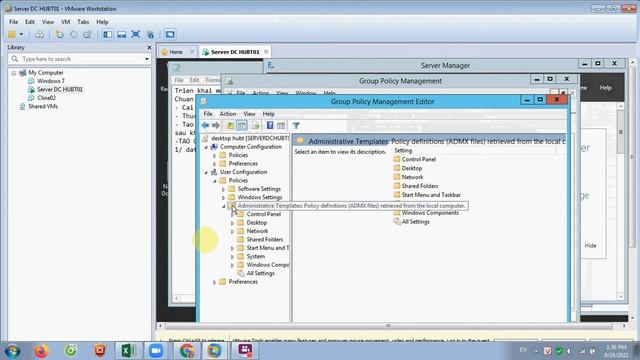Open the Help menu in Group Policy Management Editor
Image resolution: width=640 pixels, height=360 pixels.
coord(268,114)
